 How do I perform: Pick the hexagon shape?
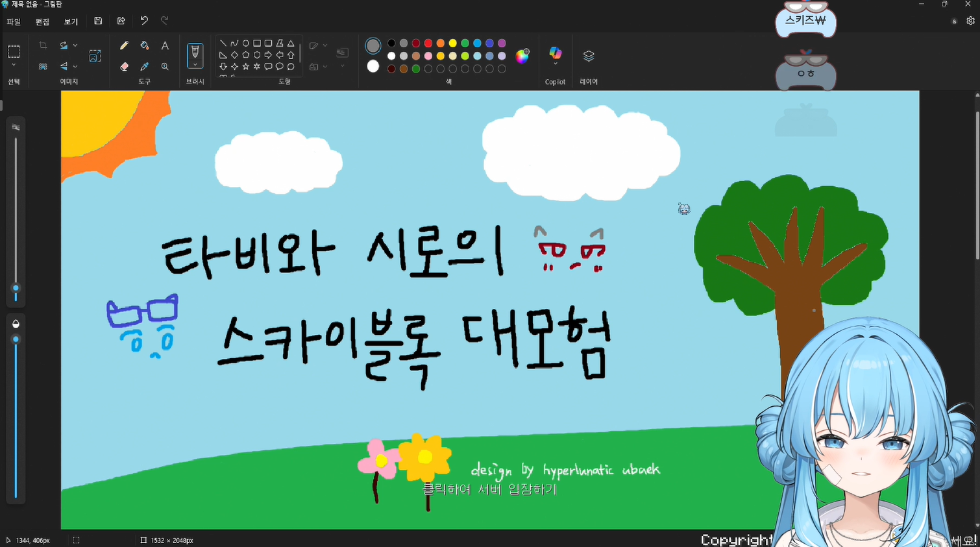point(257,55)
